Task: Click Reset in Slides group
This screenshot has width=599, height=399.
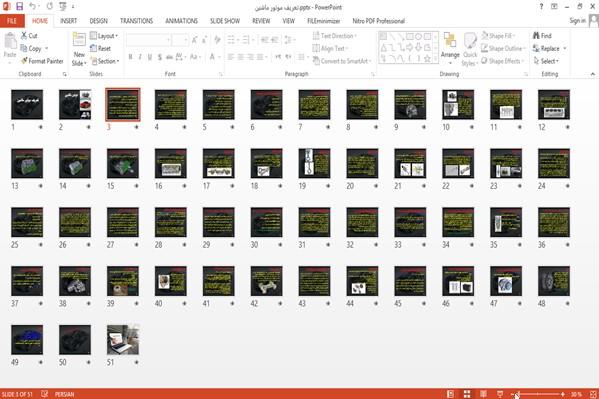Action: click(100, 48)
